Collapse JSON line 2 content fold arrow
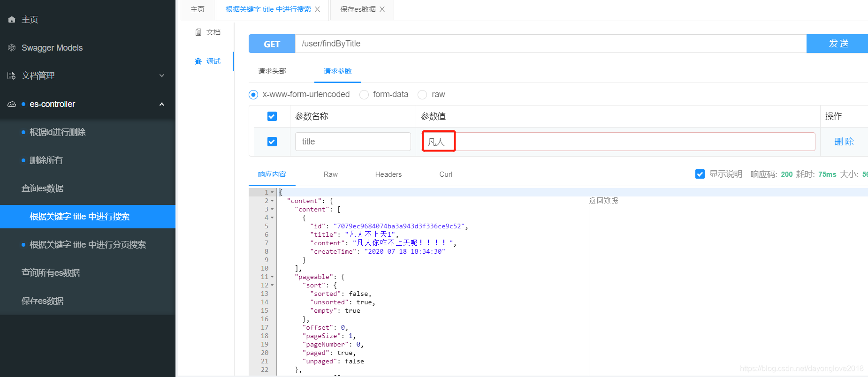Screen dimensions: 868x377 (272, 201)
